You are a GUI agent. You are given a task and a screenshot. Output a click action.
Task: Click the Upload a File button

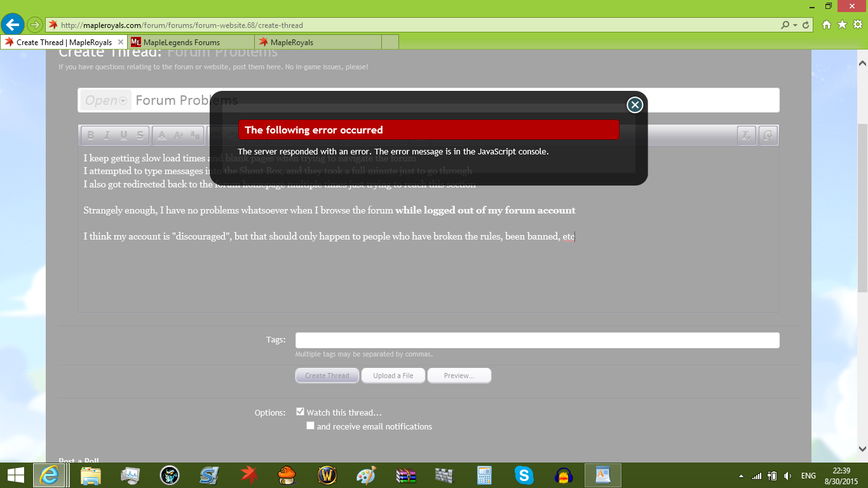click(x=393, y=376)
